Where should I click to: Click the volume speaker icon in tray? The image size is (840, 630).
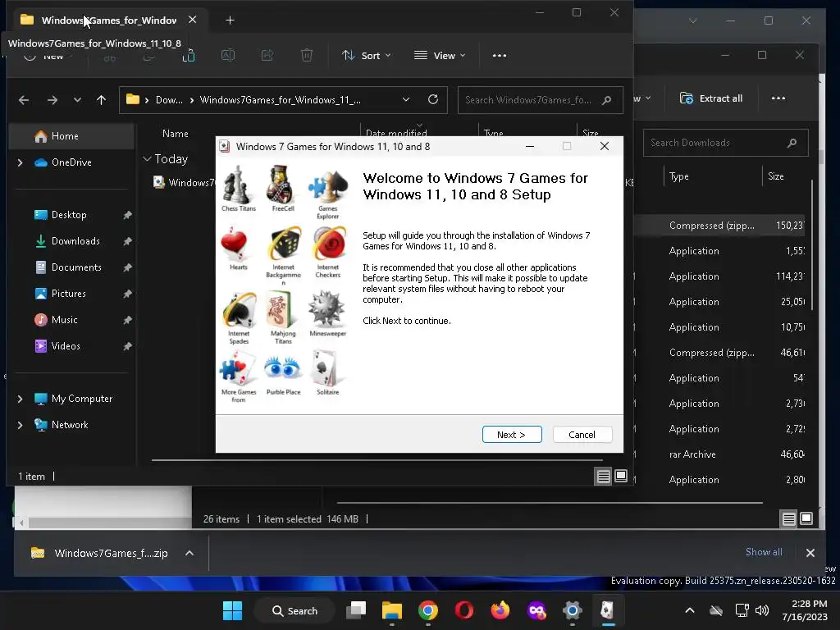[x=762, y=610]
